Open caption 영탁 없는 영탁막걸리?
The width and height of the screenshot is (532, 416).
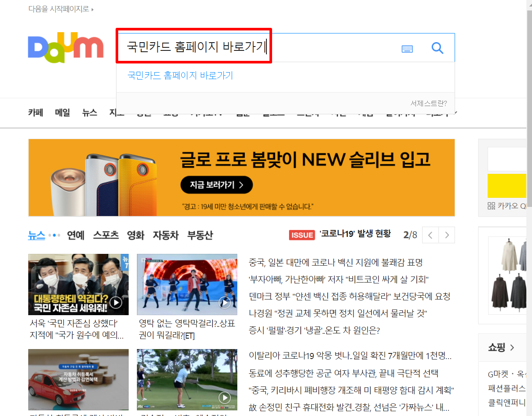(187, 329)
